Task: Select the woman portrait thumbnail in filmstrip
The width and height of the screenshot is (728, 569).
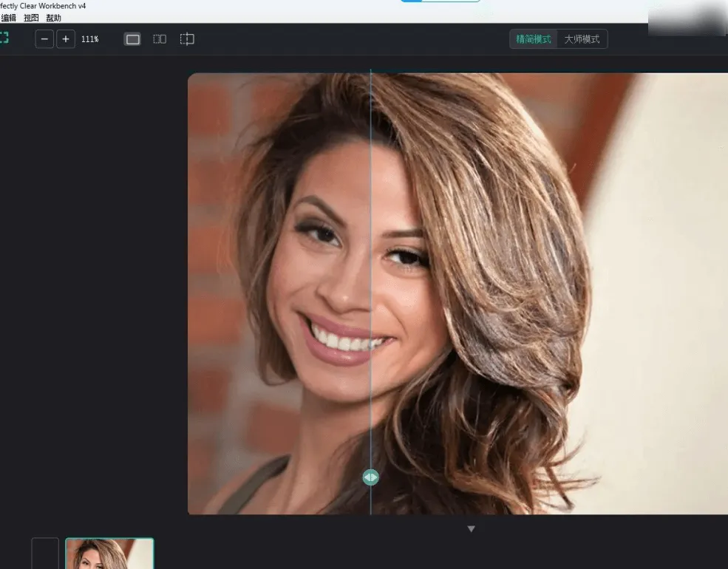Action: click(109, 553)
